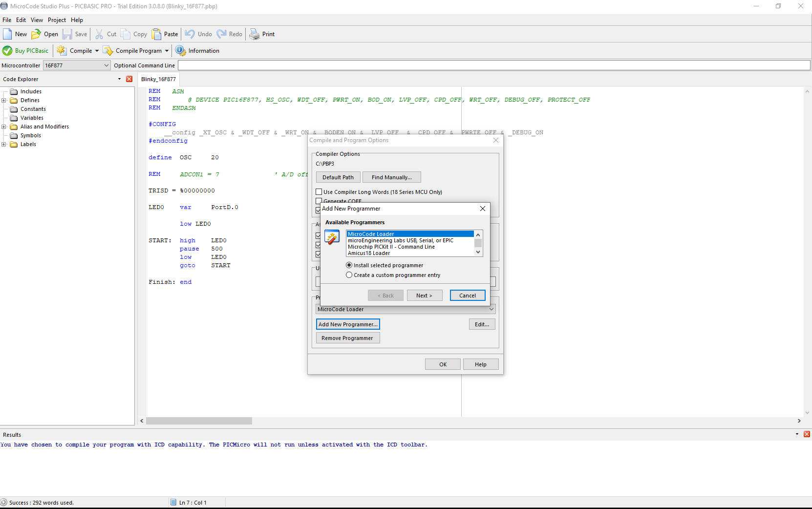The height and width of the screenshot is (509, 812).
Task: Open the Project menu
Action: (57, 20)
